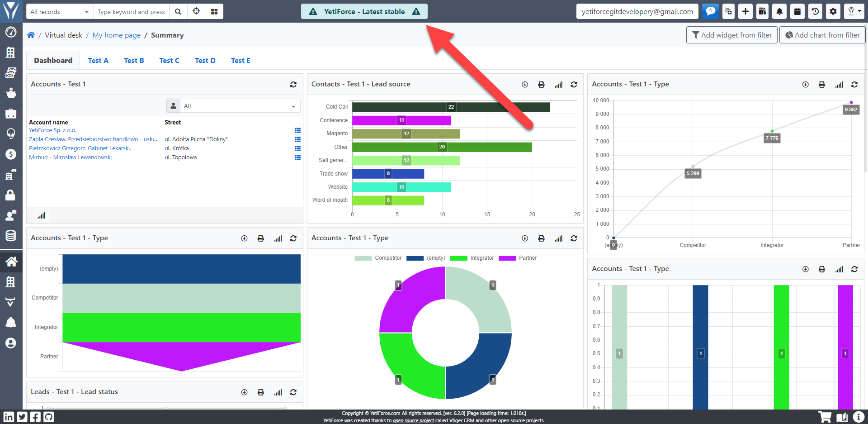Screen dimensions: 868x424
Task: Open padlock sidebar module
Action: pyautogui.click(x=11, y=195)
